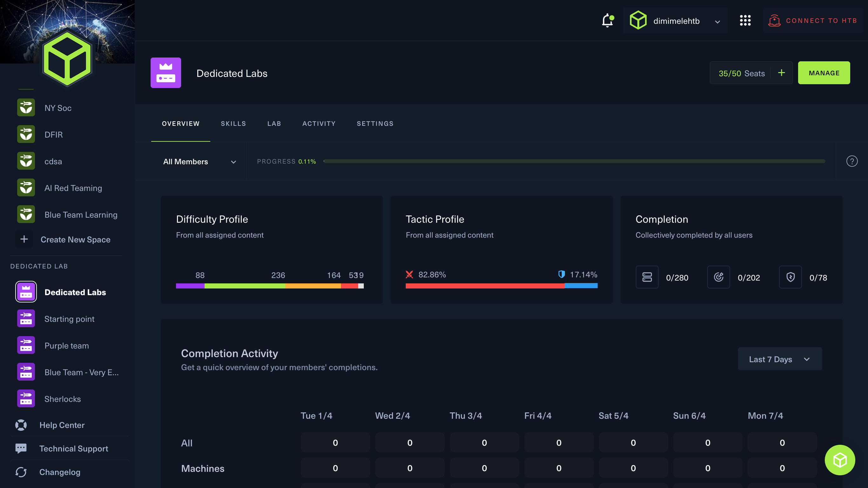This screenshot has height=488, width=868.
Task: Click the green segment of Difficulty Profile bar
Action: click(245, 286)
